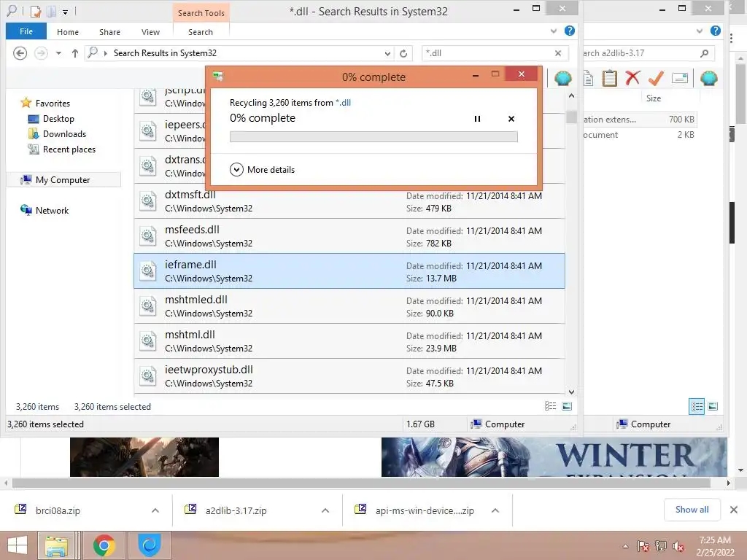Switch to details view in the front window
This screenshot has width=747, height=560.
point(550,406)
